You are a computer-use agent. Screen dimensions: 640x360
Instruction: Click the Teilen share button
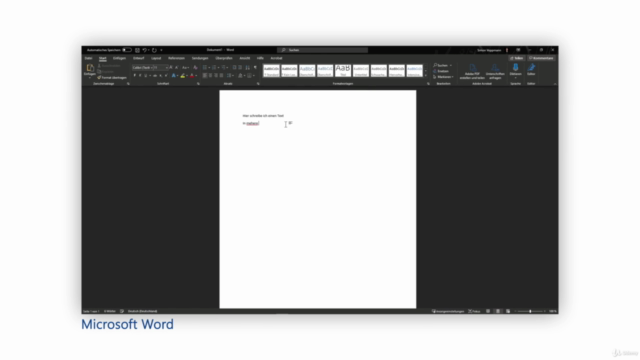click(517, 58)
